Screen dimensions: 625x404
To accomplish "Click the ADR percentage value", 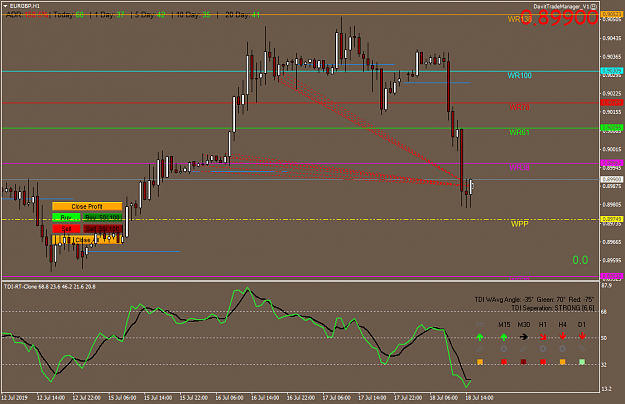I will tap(36, 15).
